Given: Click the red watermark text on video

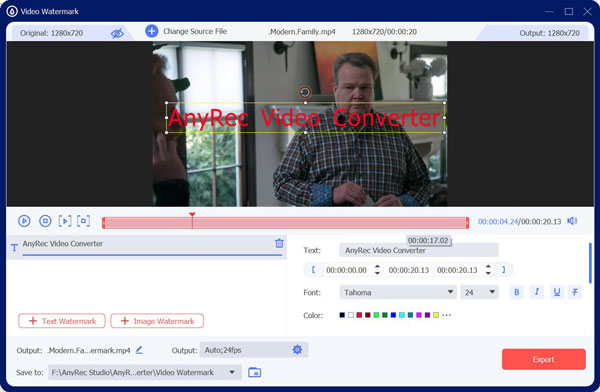Looking at the screenshot, I should click(x=305, y=117).
